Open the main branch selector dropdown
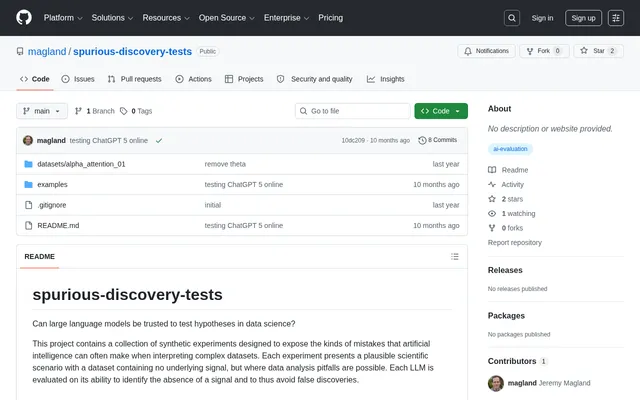 (x=42, y=111)
